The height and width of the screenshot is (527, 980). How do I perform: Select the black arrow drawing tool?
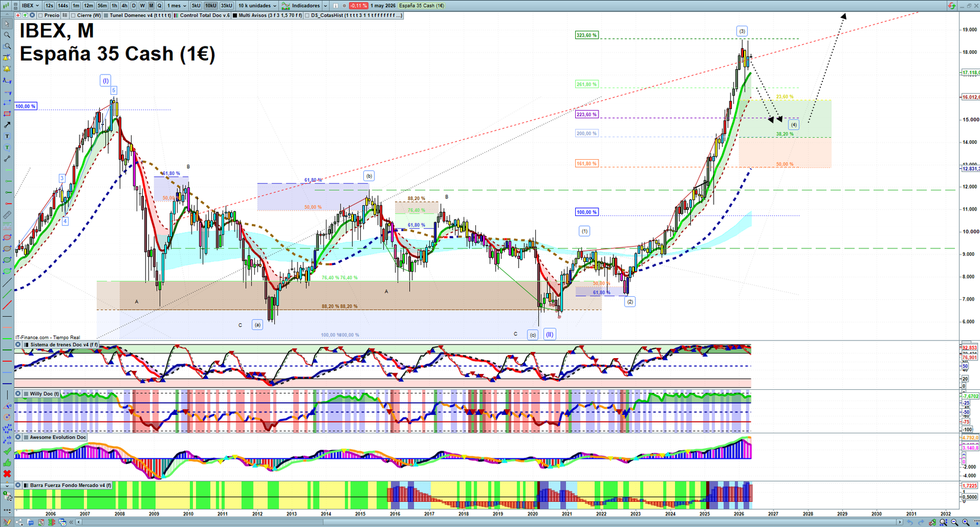7,125
